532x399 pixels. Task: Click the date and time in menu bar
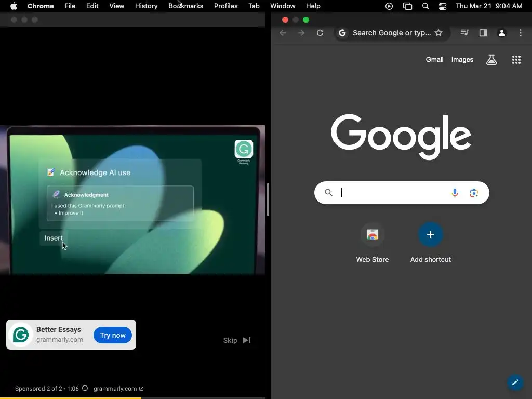(x=489, y=6)
